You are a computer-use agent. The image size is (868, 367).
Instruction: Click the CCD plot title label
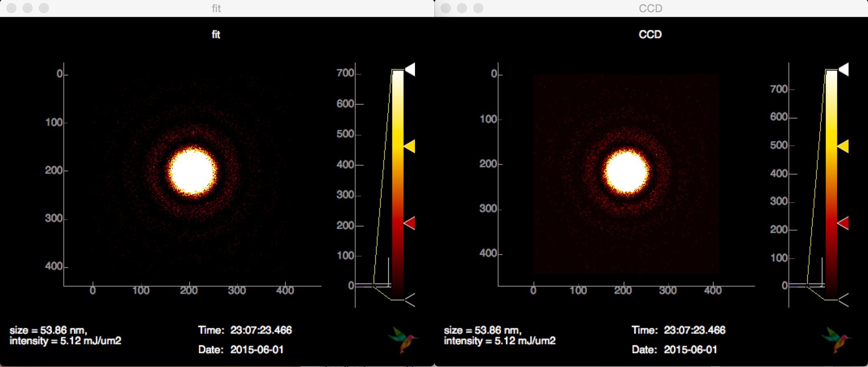pos(650,35)
